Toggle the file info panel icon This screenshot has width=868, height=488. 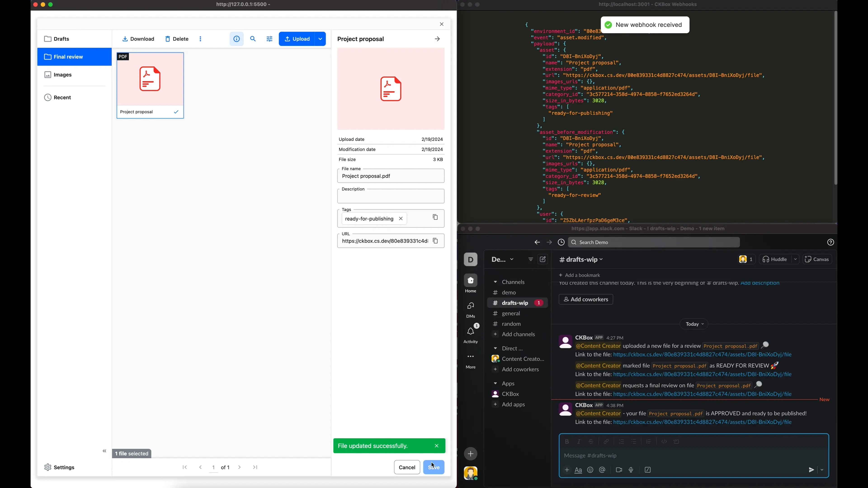(x=236, y=39)
